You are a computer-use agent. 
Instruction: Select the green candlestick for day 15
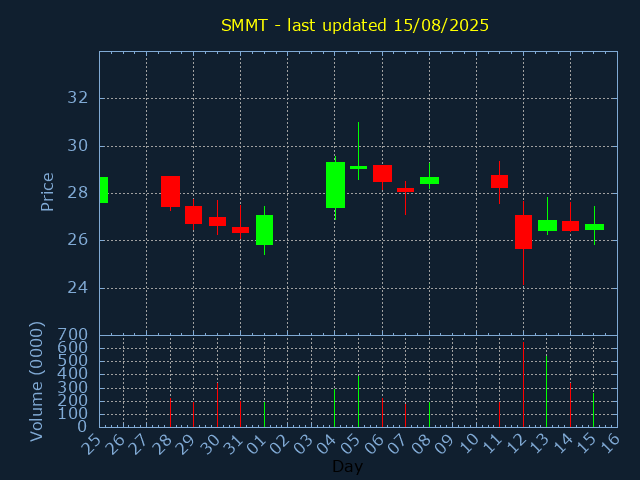tap(594, 227)
